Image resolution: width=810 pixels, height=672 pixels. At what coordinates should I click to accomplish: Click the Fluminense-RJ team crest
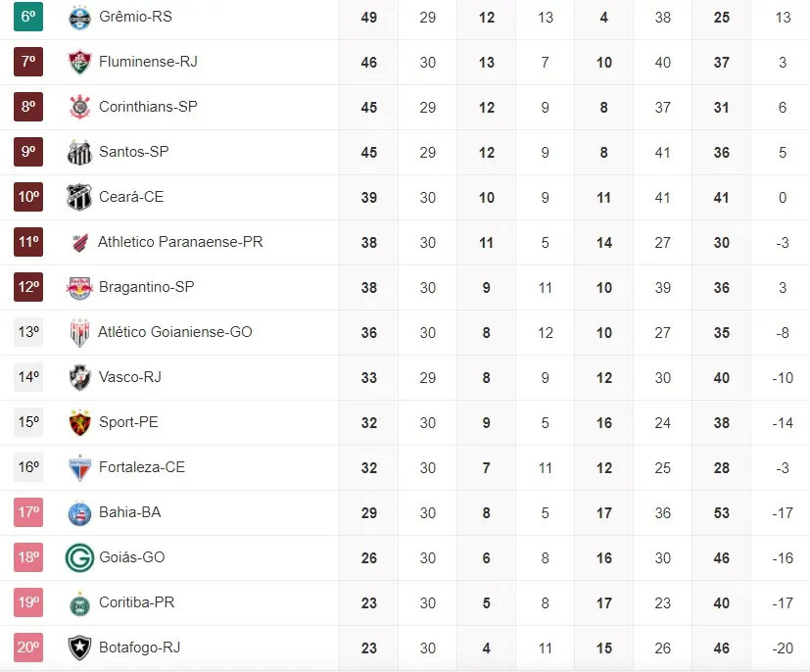point(79,62)
